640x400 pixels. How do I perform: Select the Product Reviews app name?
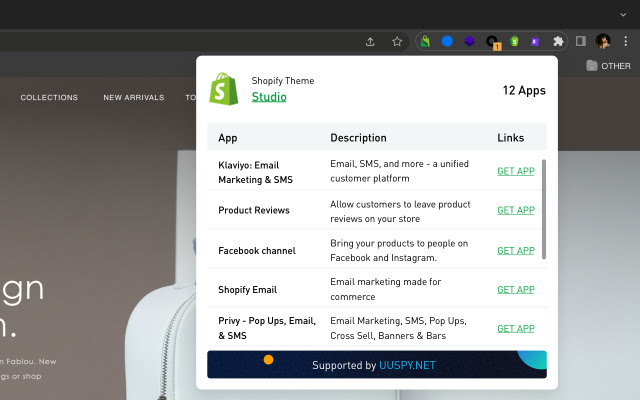(254, 210)
